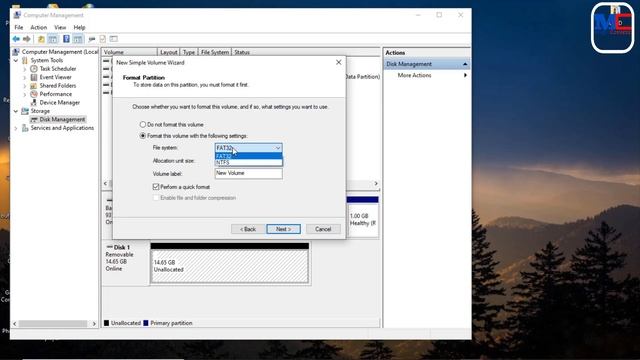The image size is (640, 360).
Task: Click More Actions in the Actions pane
Action: click(414, 76)
